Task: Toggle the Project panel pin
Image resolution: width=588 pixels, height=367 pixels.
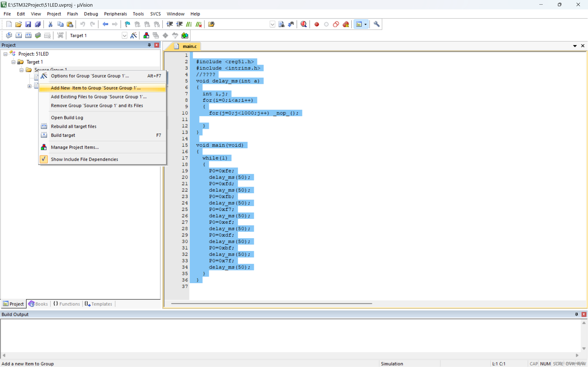Action: (149, 45)
